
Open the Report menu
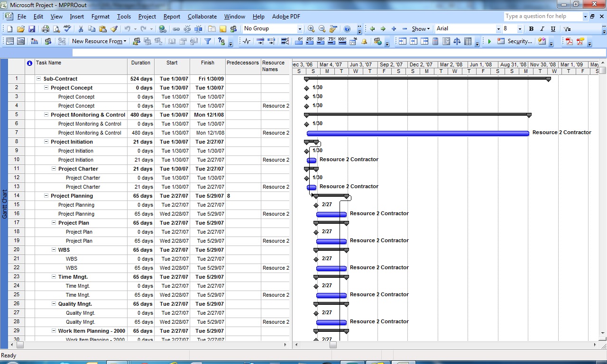tap(172, 17)
